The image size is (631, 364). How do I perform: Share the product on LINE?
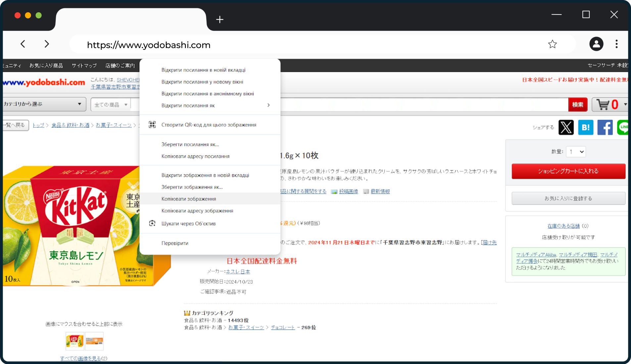click(623, 128)
